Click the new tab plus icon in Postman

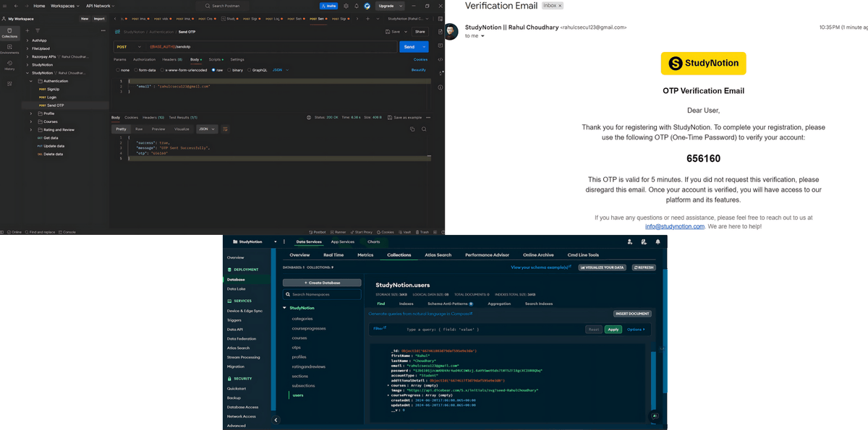tap(367, 18)
